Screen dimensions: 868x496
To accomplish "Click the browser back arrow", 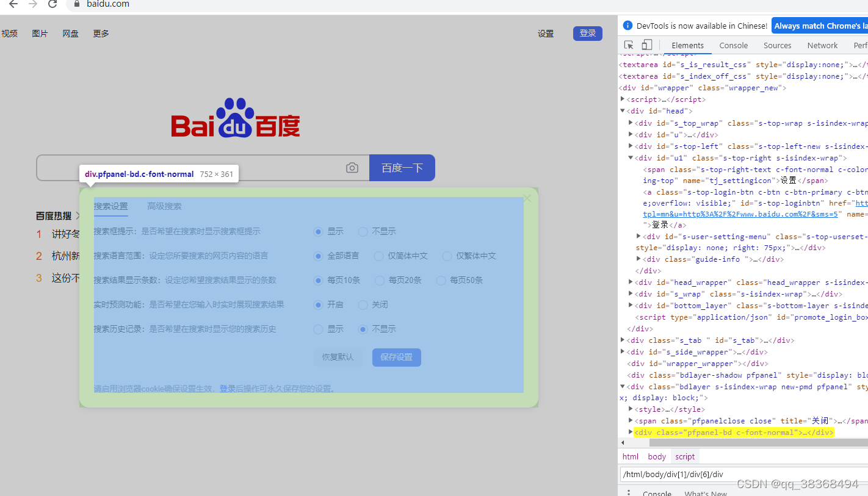I will click(x=13, y=4).
